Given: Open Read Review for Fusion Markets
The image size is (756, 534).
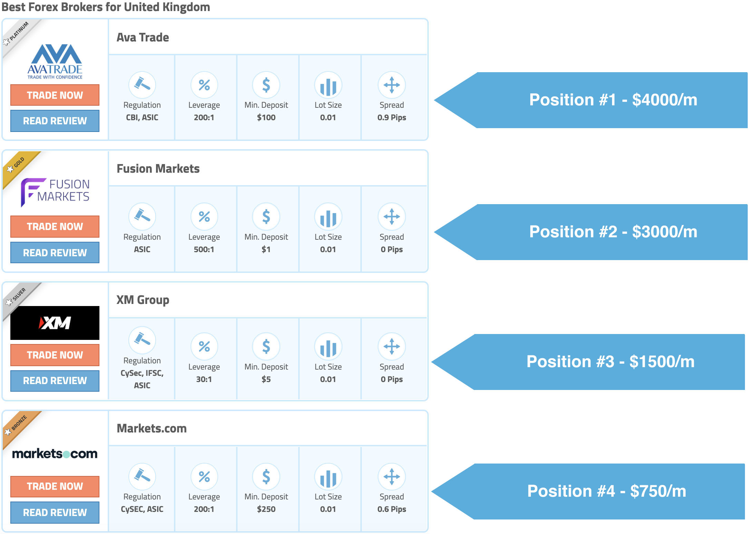Looking at the screenshot, I should [55, 252].
